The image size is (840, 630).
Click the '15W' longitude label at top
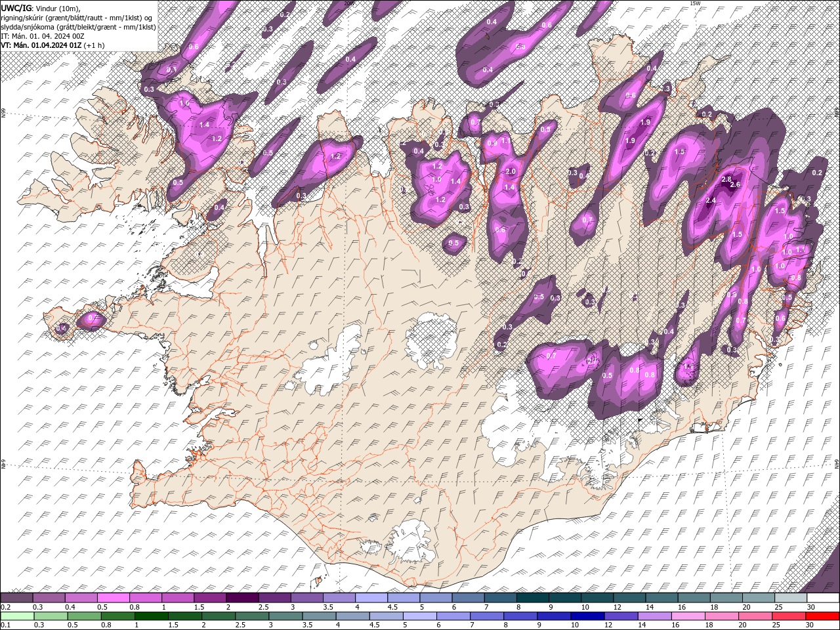click(695, 3)
